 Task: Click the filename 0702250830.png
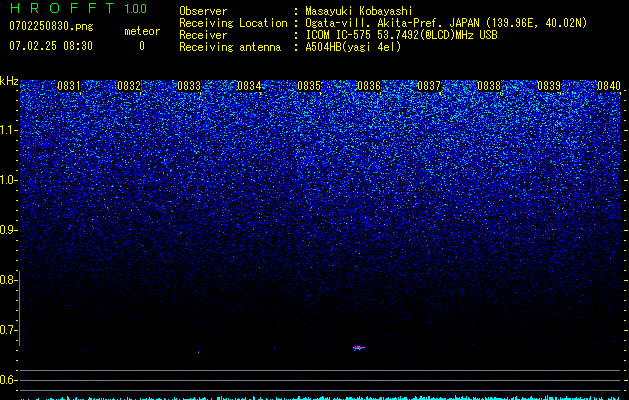[x=51, y=26]
